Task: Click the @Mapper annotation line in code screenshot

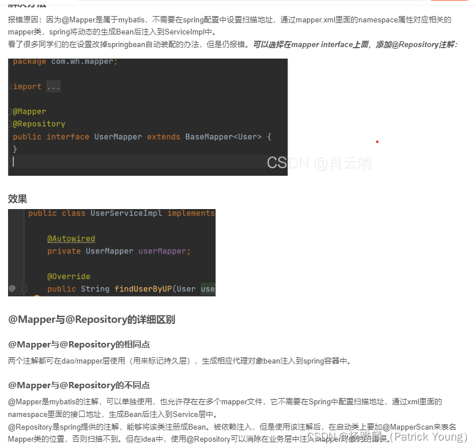Action: tap(30, 111)
